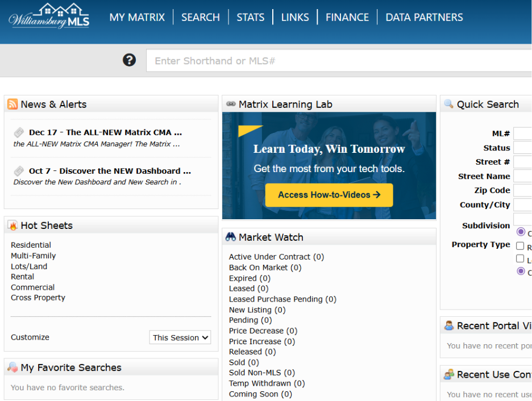Viewport: 532px width, 401px height.
Task: Open the LINKS menu
Action: tap(295, 17)
